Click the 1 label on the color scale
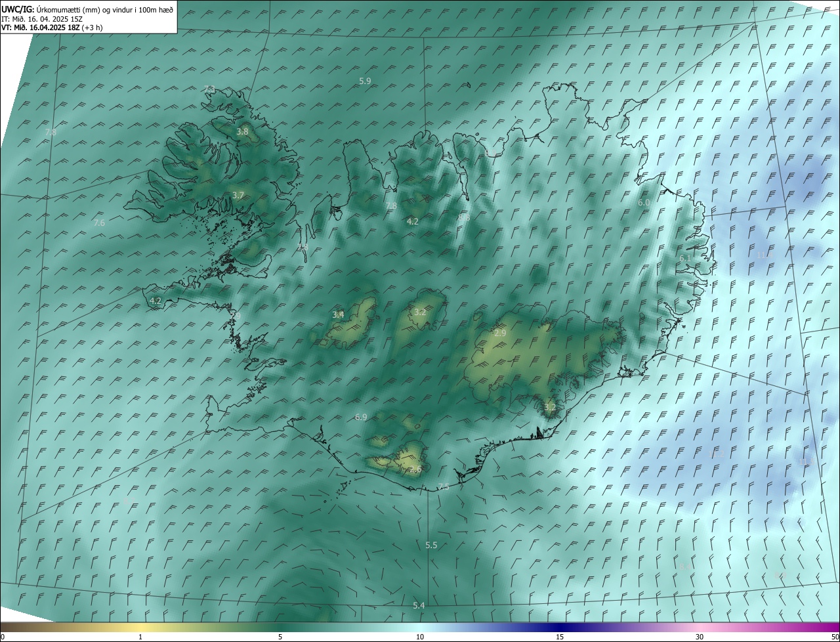Screen dimensions: 840x642 [140, 637]
